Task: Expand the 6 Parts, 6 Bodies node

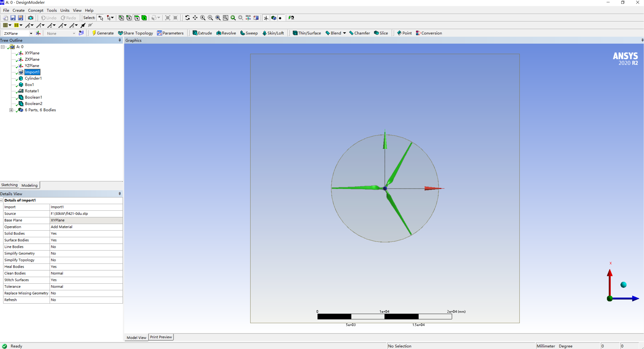Action: (11, 110)
